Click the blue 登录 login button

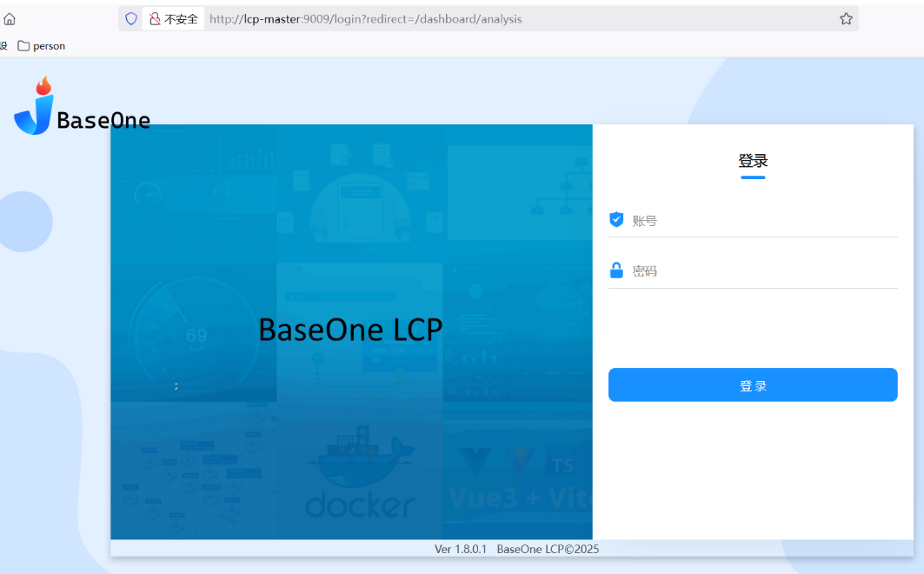point(753,384)
